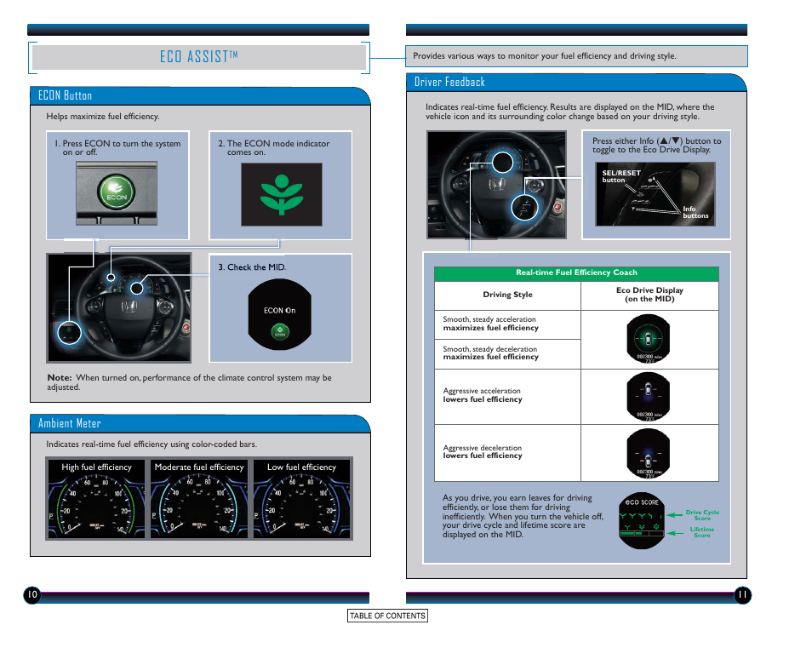Click the Driver Feedback steering wheel photo
The image size is (812, 665).
496,185
